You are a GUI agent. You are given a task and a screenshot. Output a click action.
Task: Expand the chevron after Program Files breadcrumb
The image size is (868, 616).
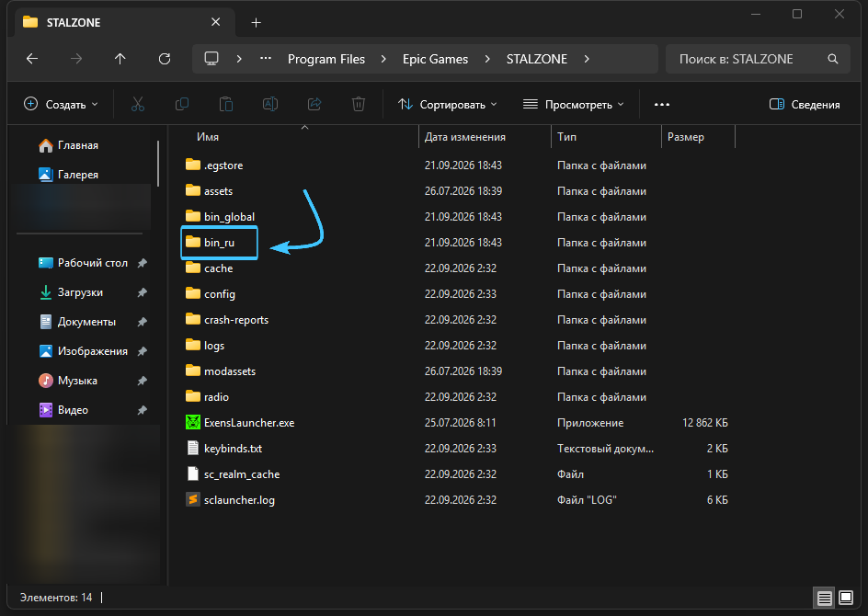(x=383, y=59)
